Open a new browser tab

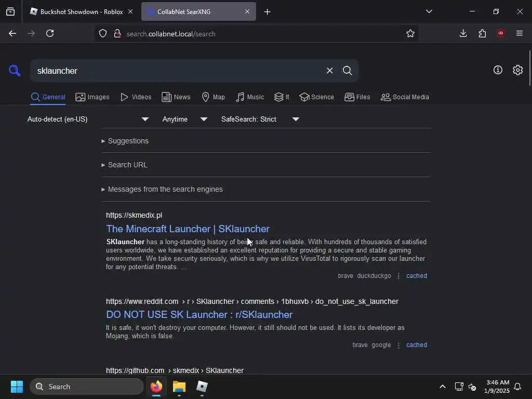[268, 12]
